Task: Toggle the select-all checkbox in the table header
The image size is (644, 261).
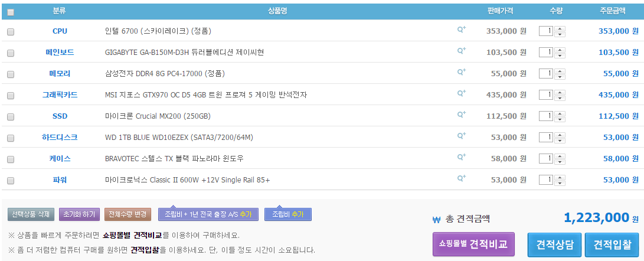Action: (11, 12)
